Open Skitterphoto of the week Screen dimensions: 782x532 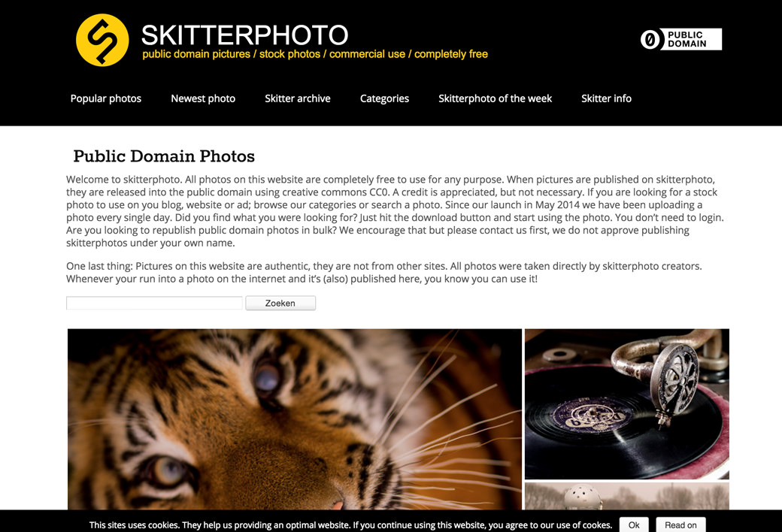tap(496, 98)
